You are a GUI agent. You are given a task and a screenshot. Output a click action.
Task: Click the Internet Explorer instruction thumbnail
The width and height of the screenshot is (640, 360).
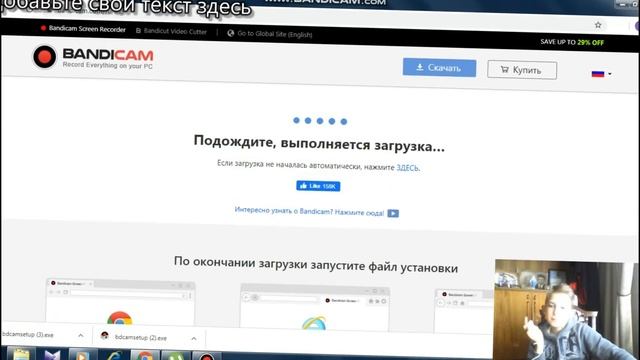point(315,307)
